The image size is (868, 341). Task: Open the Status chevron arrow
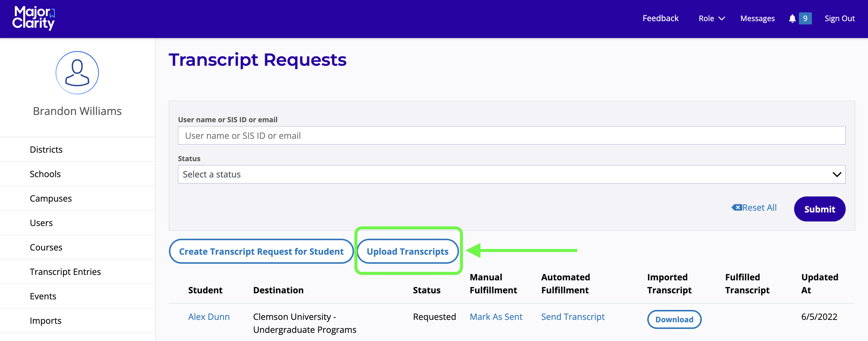(x=837, y=174)
